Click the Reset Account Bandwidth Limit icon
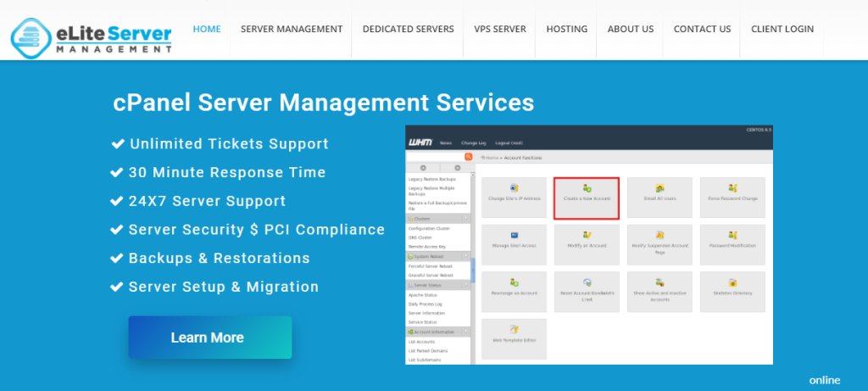 pos(587,282)
